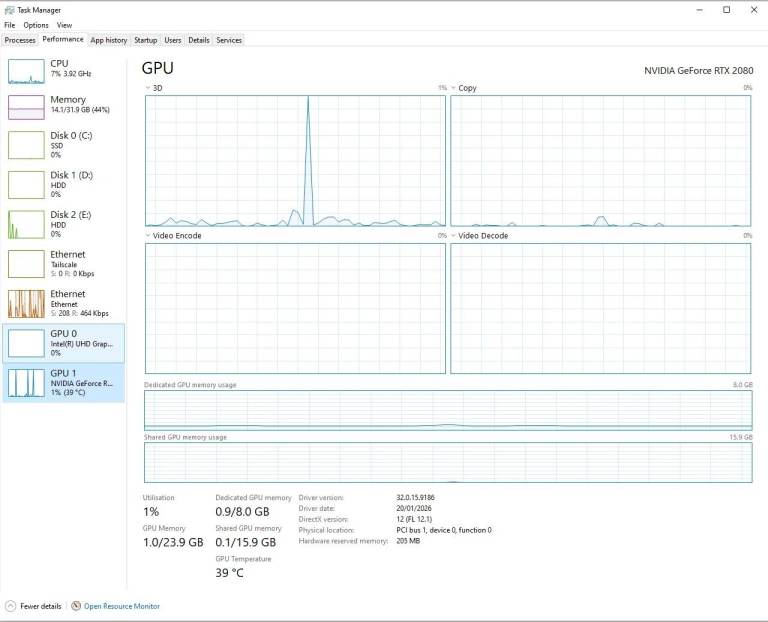The height and width of the screenshot is (622, 768).
Task: Open the Options menu
Action: [x=36, y=25]
